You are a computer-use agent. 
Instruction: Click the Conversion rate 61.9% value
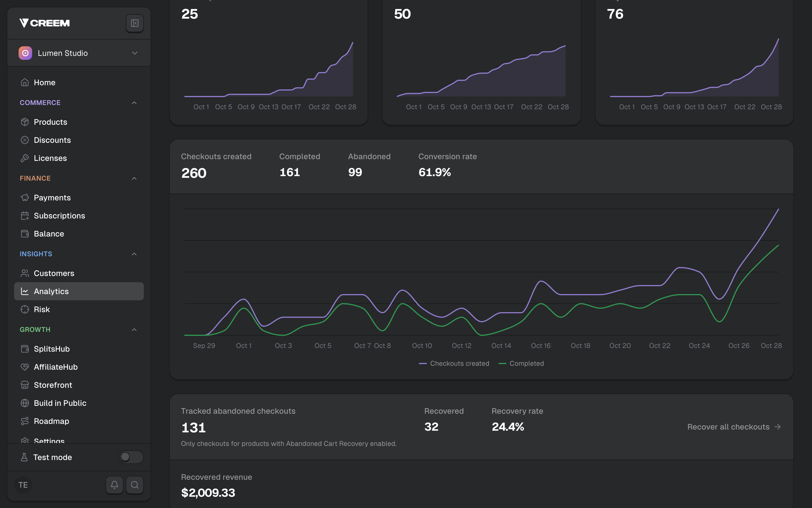click(434, 172)
